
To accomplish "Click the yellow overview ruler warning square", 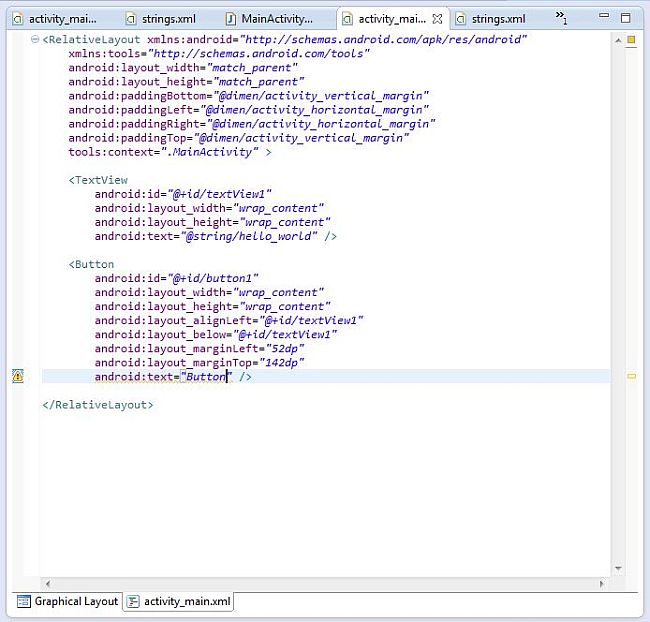I will (x=631, y=40).
